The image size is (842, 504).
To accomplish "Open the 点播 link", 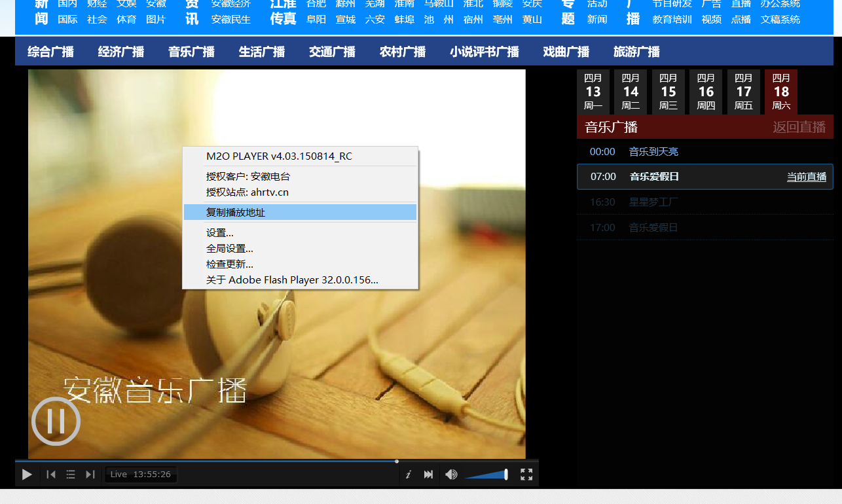I will coord(741,20).
